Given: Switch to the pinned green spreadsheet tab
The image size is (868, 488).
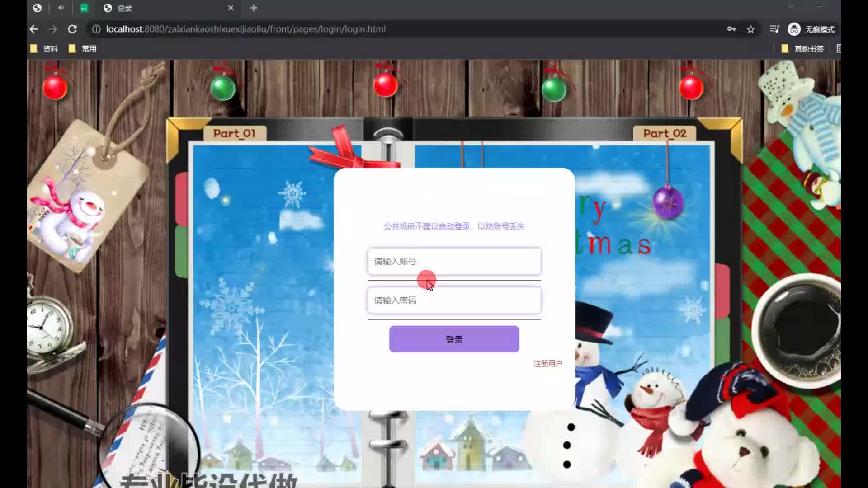Looking at the screenshot, I should 84,8.
